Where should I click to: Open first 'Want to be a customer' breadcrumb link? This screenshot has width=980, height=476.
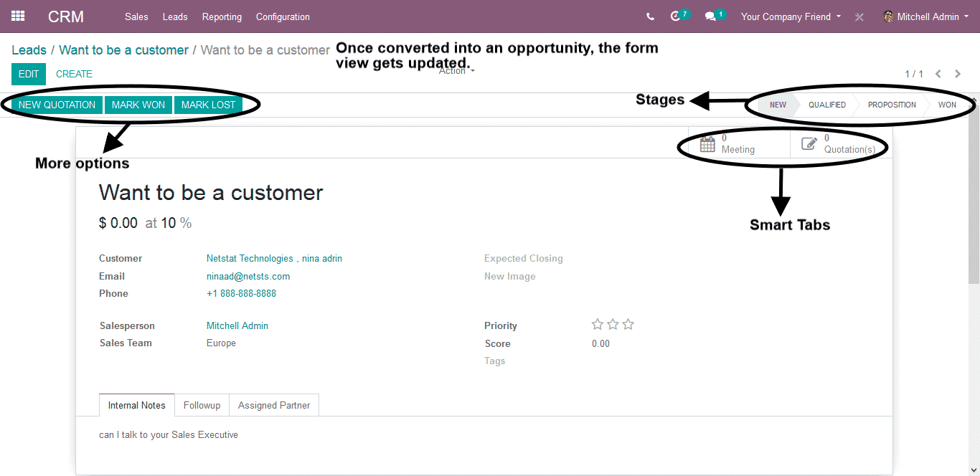(x=123, y=50)
